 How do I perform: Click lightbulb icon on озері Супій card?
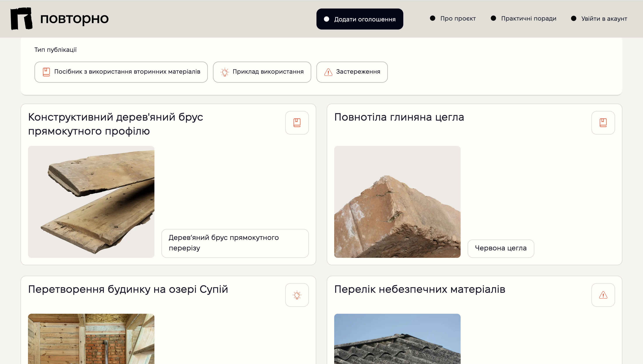[297, 295]
